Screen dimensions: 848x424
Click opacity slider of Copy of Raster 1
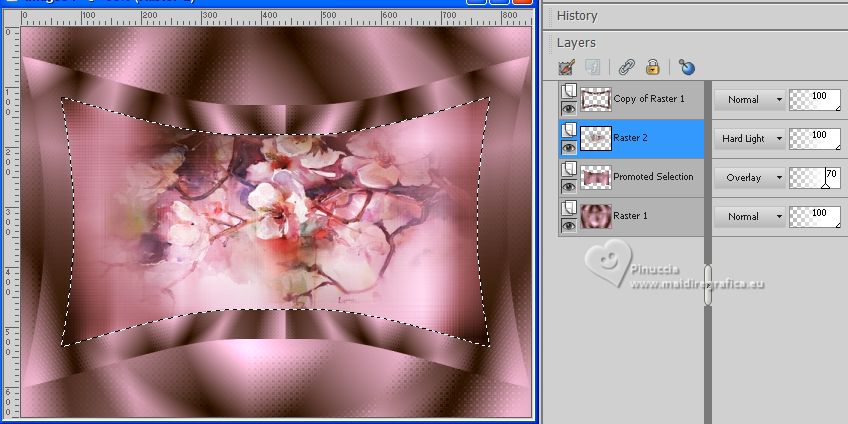coord(815,100)
